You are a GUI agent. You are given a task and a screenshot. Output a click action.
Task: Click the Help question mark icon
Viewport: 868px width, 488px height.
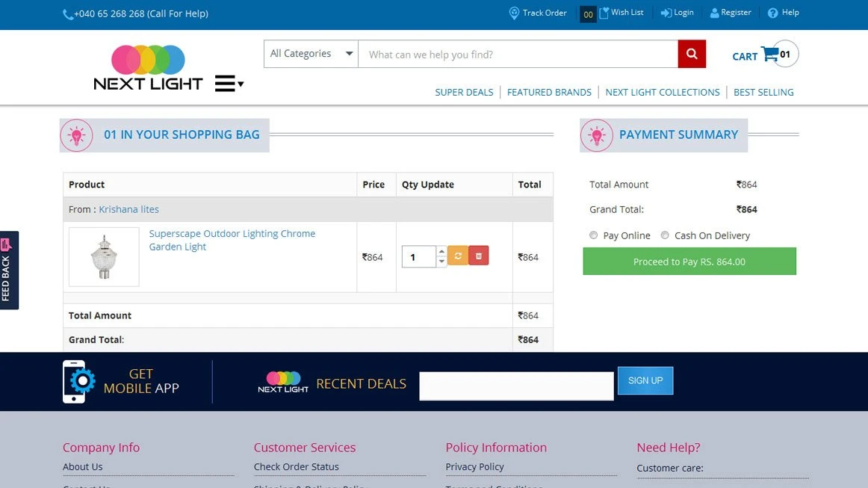(772, 13)
